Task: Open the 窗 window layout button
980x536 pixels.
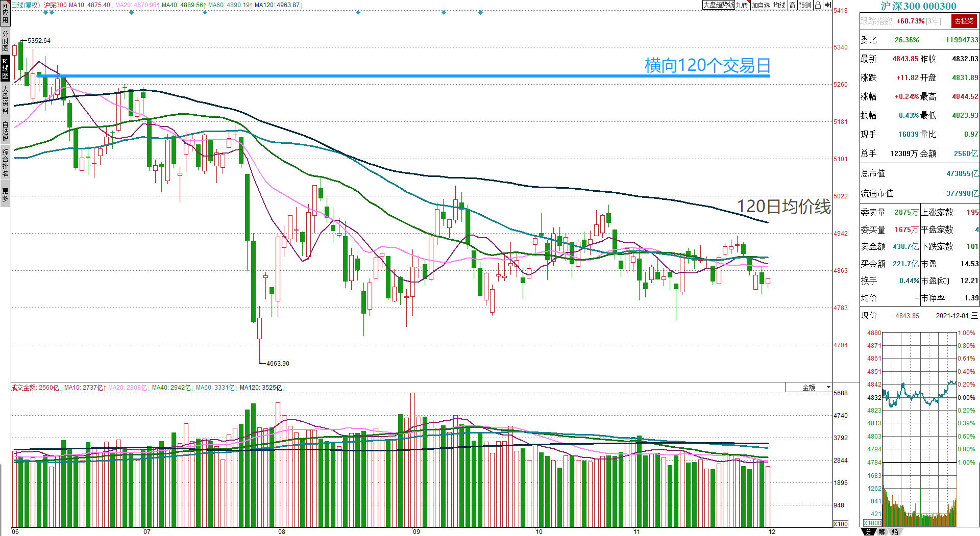Action: (x=792, y=5)
